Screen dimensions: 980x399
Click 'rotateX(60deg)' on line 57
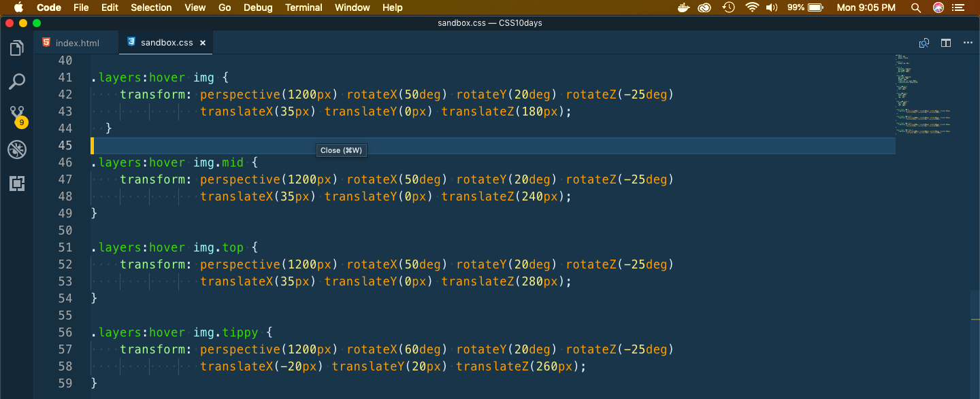point(397,349)
